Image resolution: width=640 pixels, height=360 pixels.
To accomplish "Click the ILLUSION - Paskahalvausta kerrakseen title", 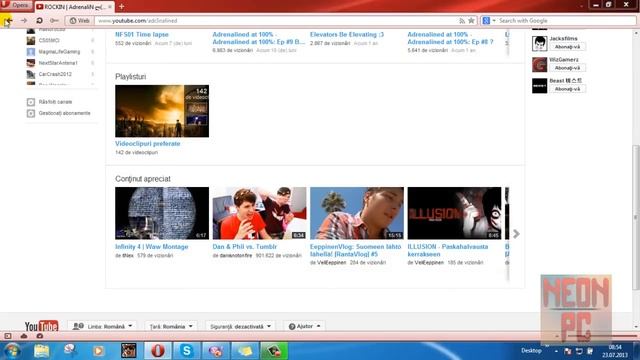I will (447, 250).
